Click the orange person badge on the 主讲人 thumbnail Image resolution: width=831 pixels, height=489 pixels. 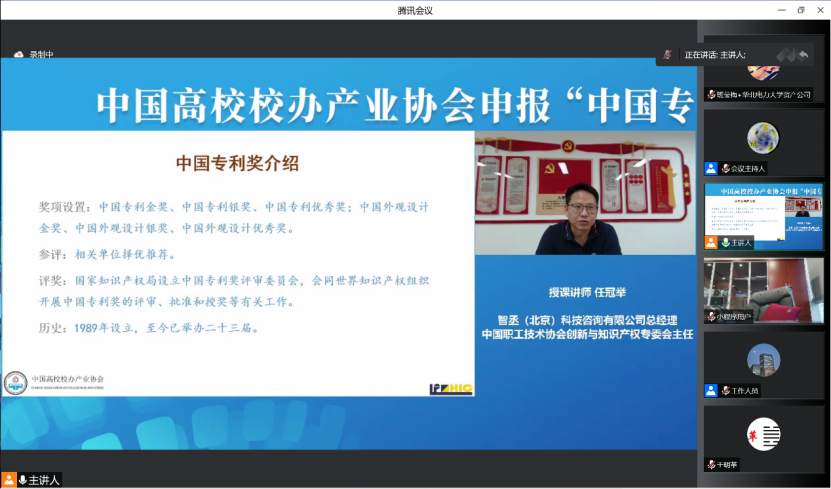[711, 243]
